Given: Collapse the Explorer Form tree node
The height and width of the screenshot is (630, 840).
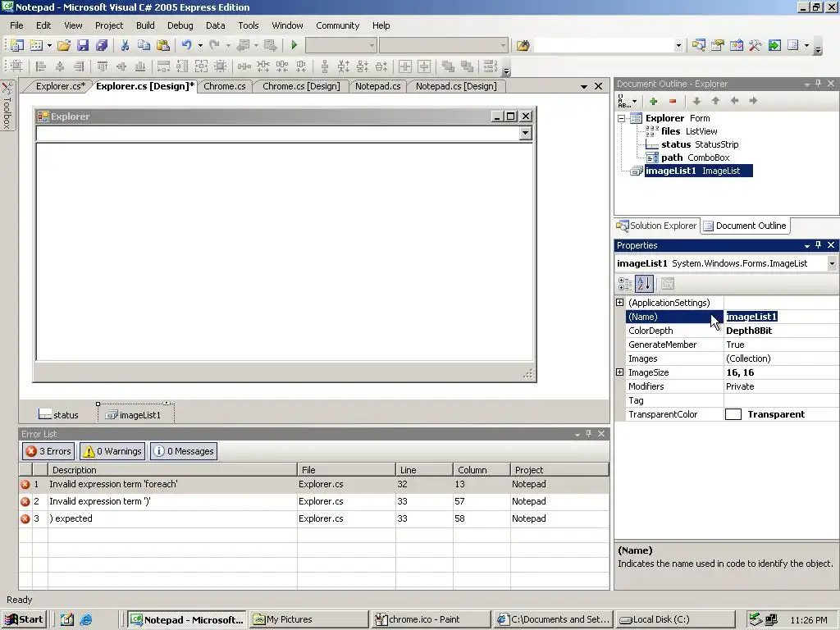Looking at the screenshot, I should [x=622, y=118].
